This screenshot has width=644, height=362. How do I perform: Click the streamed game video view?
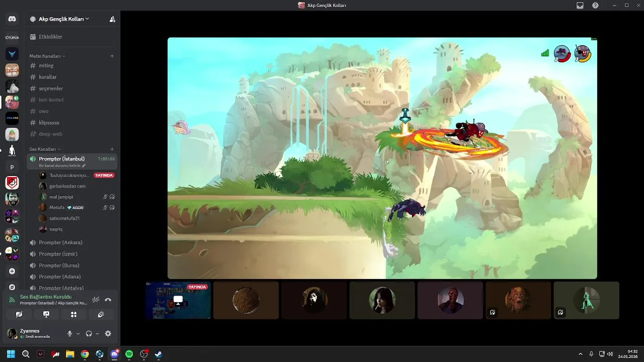click(x=382, y=158)
